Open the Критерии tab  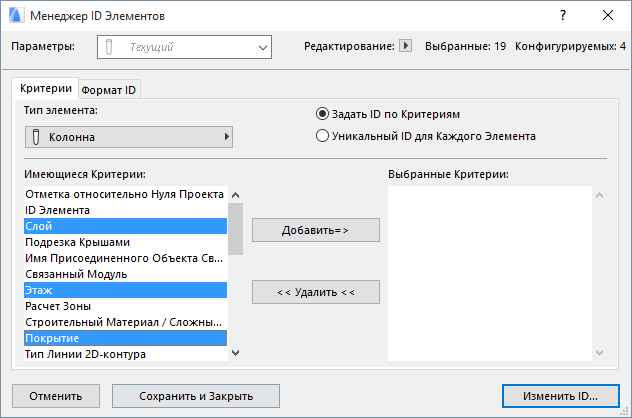[45, 89]
